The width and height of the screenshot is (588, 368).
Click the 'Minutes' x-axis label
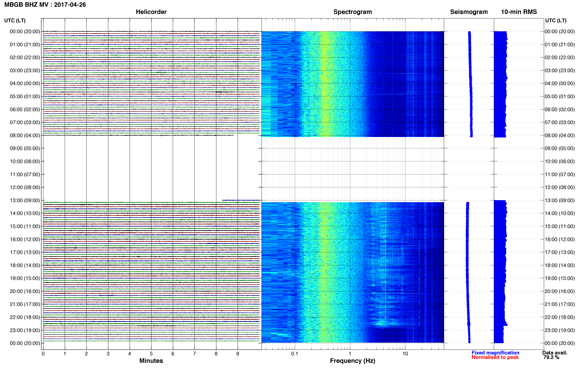(151, 361)
